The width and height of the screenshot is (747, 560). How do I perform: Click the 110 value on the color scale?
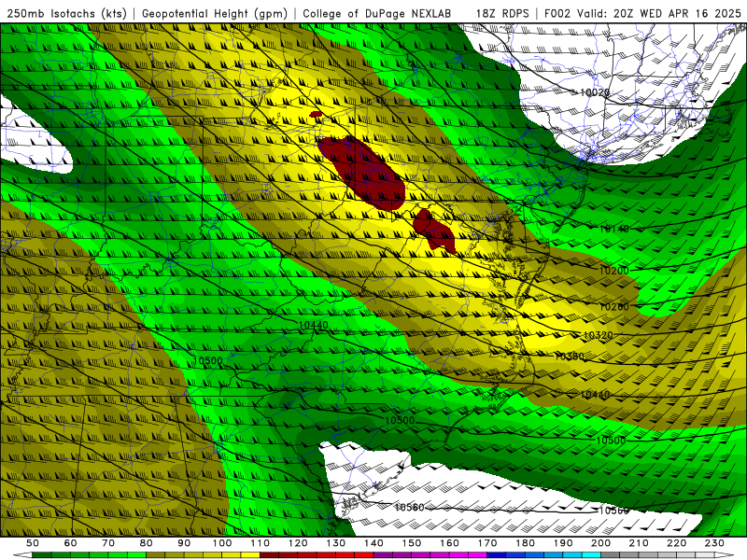[x=261, y=543]
